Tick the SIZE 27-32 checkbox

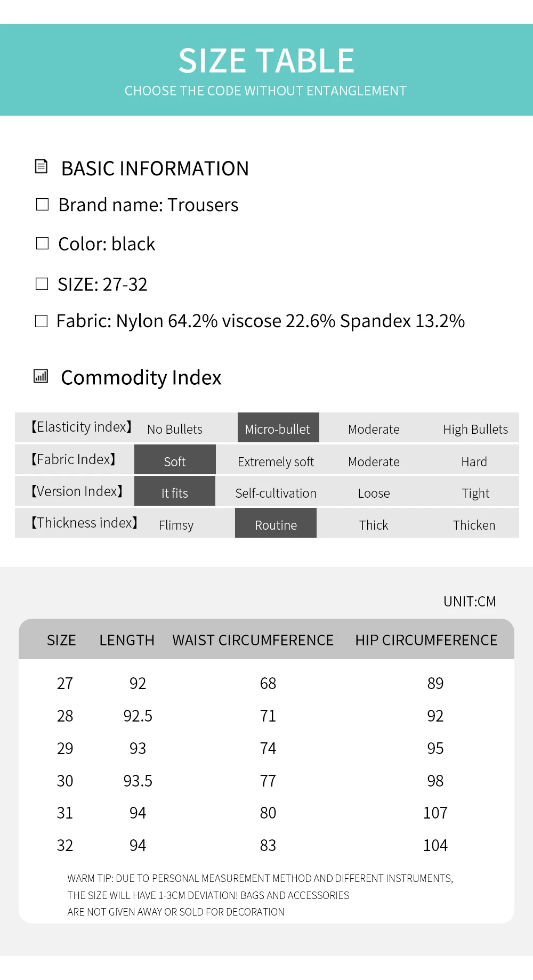click(x=42, y=284)
